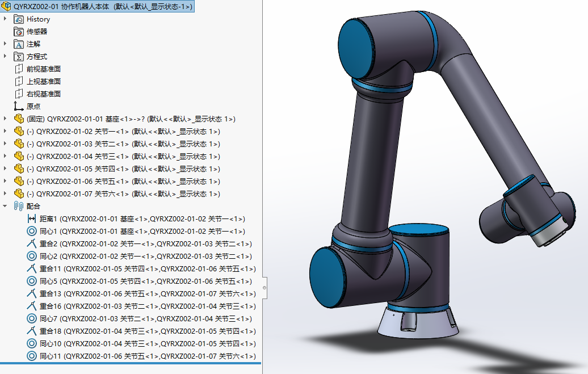This screenshot has width=588, height=374.
Task: Click the 关节五 part component icon
Action: pos(19,181)
